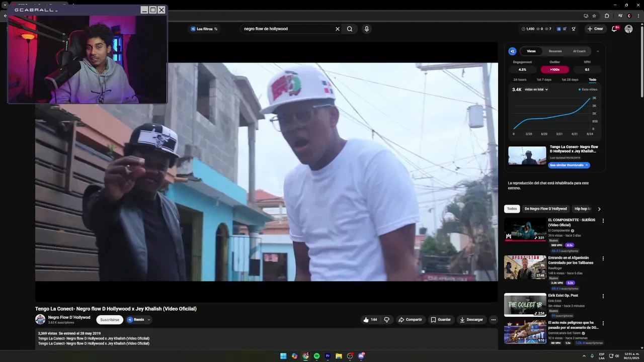Open the Los filtros dropdown
The image size is (644, 362).
[204, 29]
